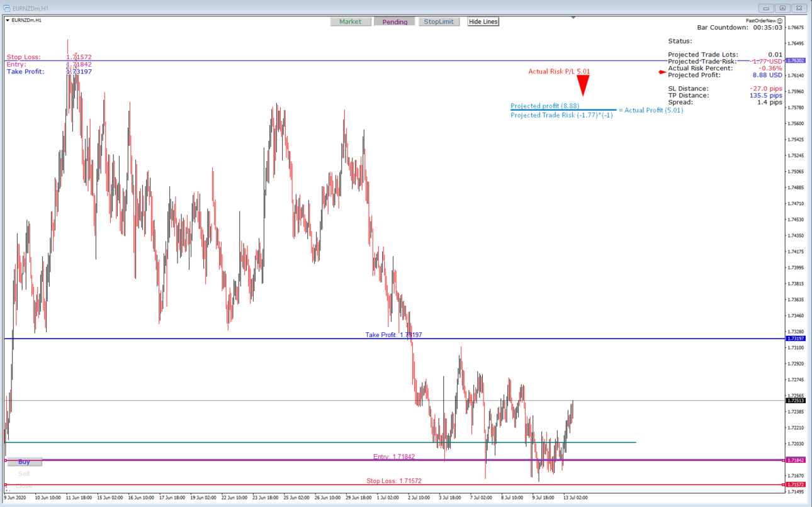Click the 1.71572 stop loss price tag
812x507 pixels.
point(796,484)
